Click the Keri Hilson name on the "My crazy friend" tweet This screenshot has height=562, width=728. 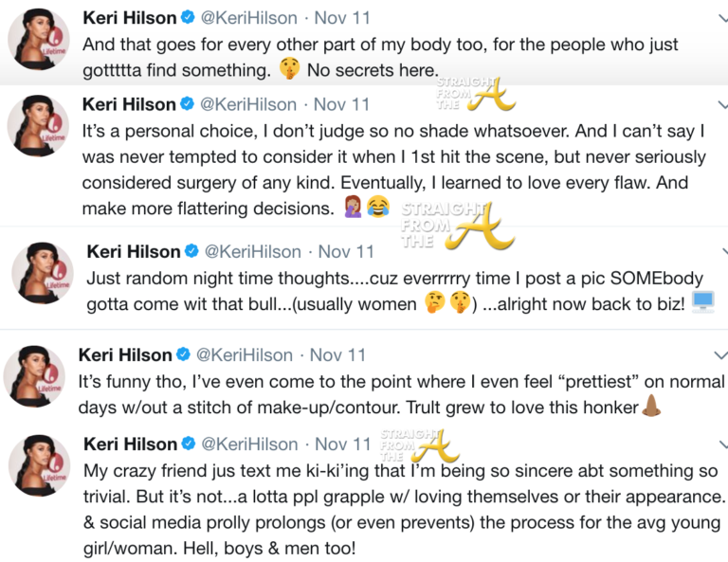click(x=130, y=444)
